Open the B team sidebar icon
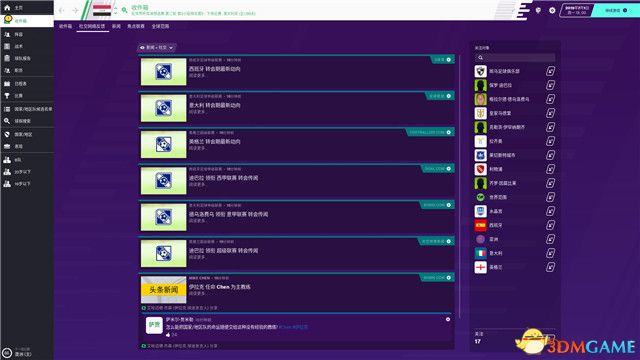This screenshot has width=640, height=360. [x=7, y=160]
